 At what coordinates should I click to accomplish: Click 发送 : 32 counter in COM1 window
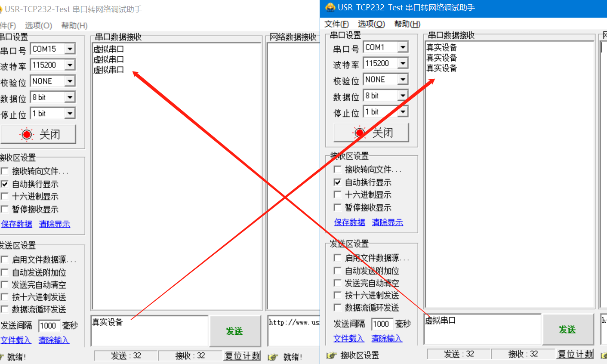[x=459, y=354]
